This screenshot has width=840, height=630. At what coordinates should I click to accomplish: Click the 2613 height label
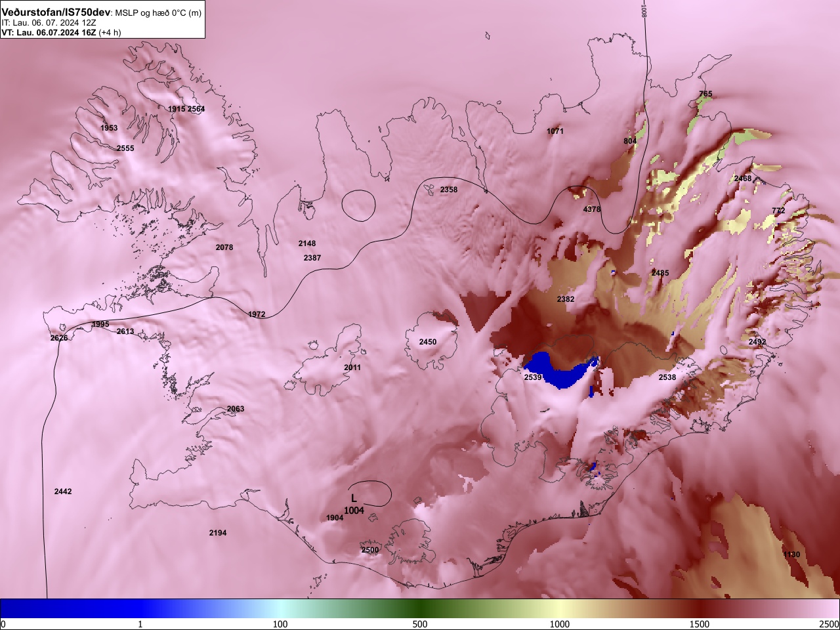[x=125, y=331]
